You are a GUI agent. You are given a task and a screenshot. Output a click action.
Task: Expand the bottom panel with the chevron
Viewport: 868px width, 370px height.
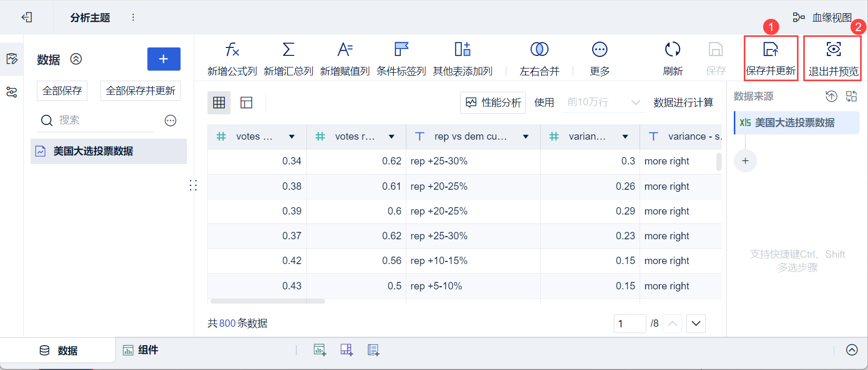pos(852,350)
